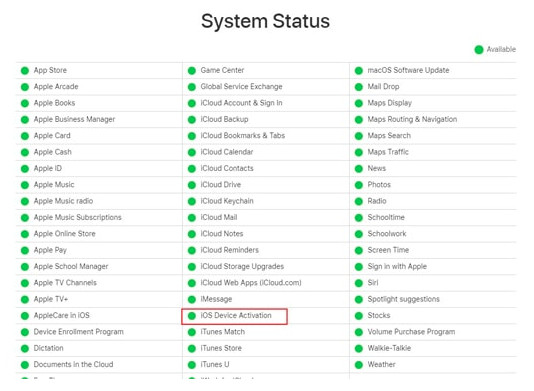
Task: Open the Apple Online Store entry
Action: coord(64,234)
